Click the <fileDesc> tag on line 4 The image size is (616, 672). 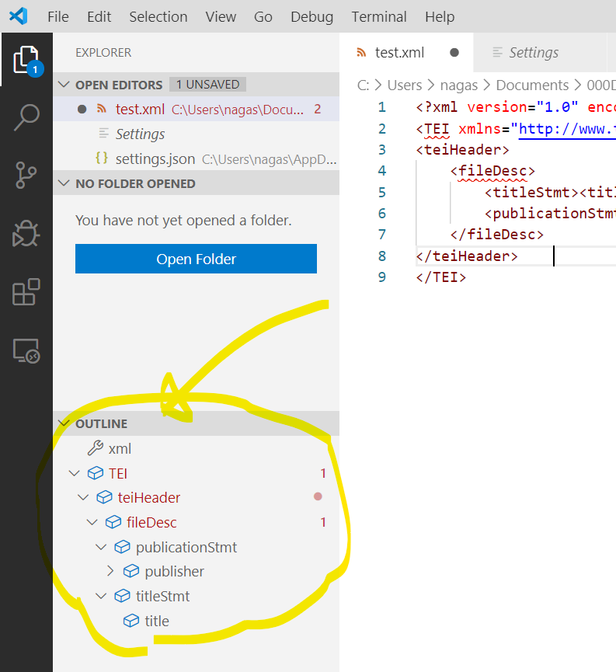point(492,171)
